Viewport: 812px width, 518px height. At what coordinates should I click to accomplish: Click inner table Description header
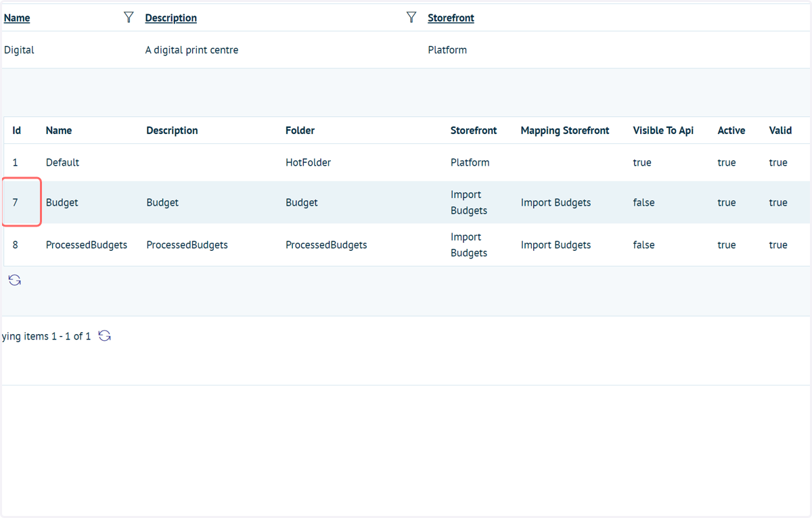coord(172,131)
